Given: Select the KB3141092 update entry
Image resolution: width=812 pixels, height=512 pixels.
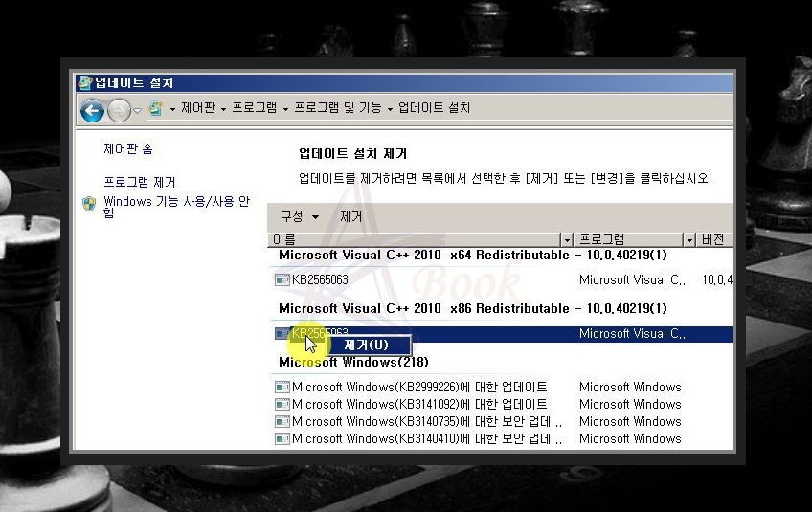Looking at the screenshot, I should coord(419,404).
